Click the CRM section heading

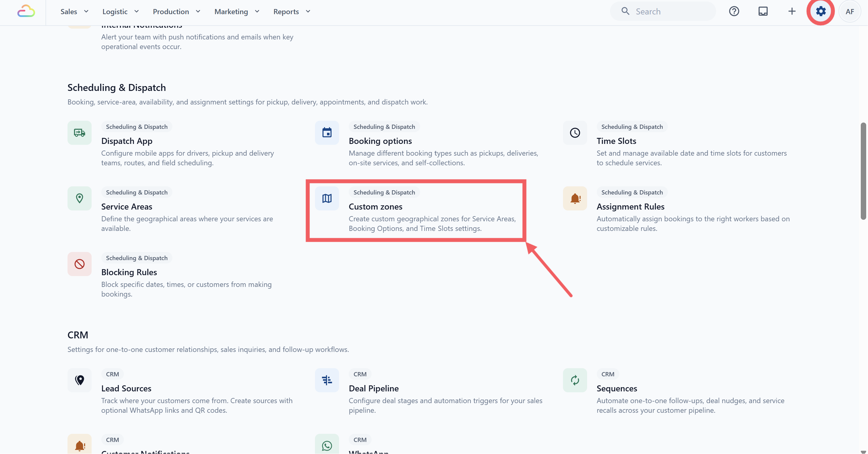78,335
